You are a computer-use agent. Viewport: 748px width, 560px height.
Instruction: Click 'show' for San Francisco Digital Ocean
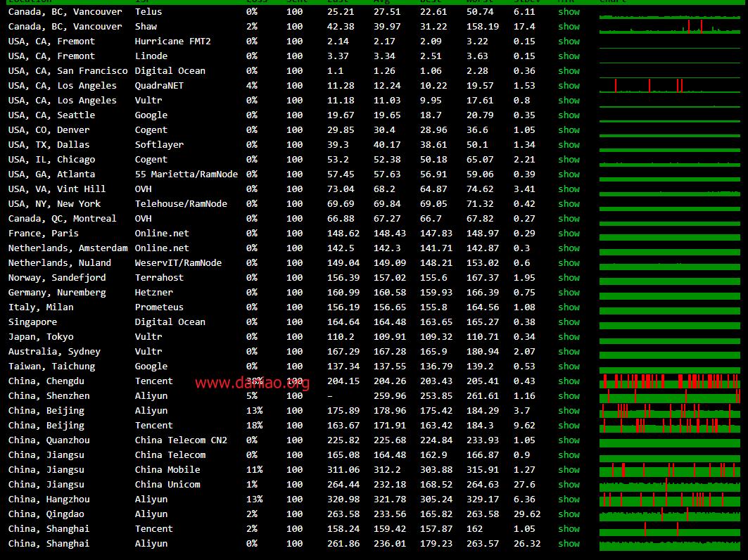click(569, 71)
